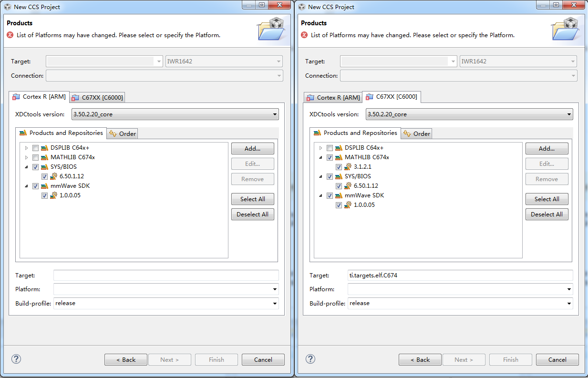The height and width of the screenshot is (378, 588).
Task: Click SYS/BIOS product icon in left dialog
Action: pos(44,167)
